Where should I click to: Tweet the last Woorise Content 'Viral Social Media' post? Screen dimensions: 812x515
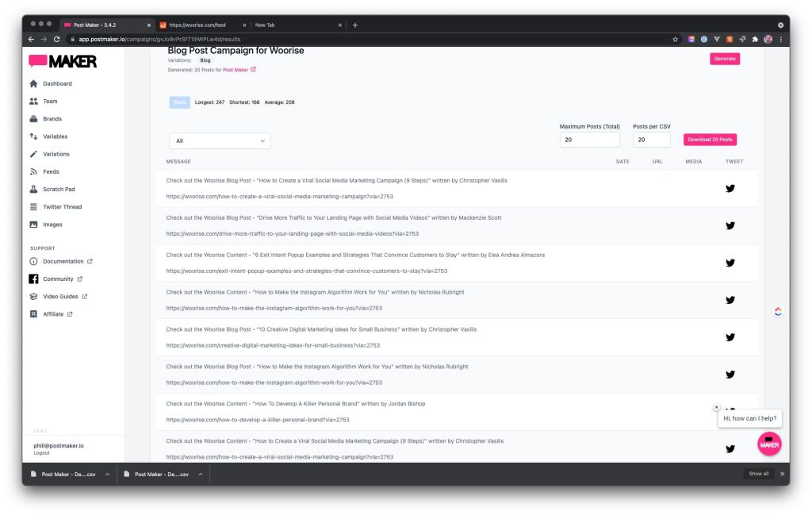(730, 449)
